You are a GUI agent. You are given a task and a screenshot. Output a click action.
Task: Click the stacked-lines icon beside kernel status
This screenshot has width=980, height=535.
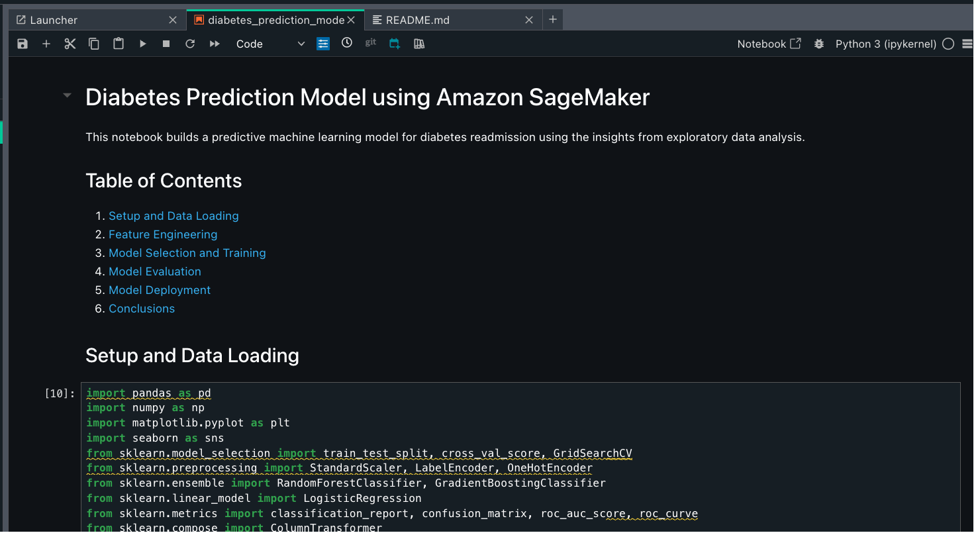968,44
